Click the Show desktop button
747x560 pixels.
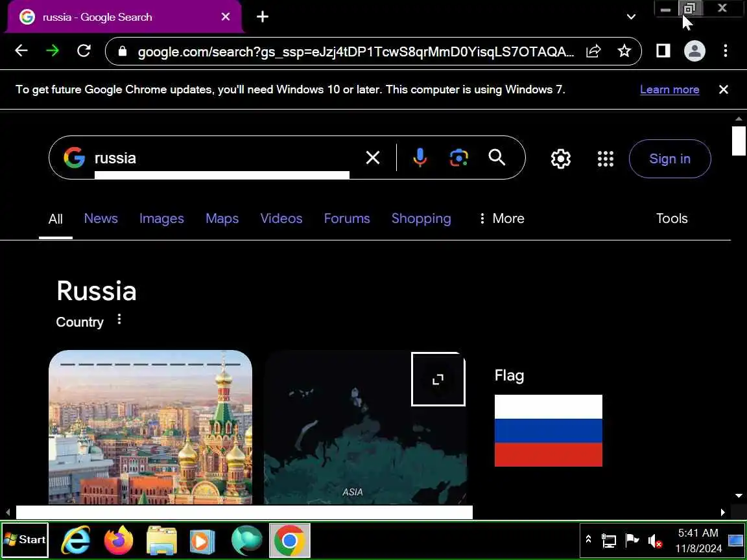coord(735,540)
